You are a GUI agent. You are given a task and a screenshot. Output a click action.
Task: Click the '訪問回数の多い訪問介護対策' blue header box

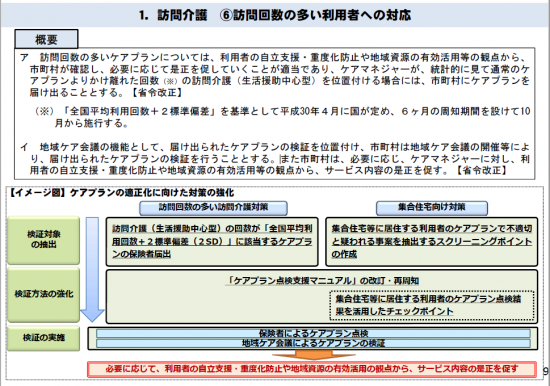click(213, 208)
